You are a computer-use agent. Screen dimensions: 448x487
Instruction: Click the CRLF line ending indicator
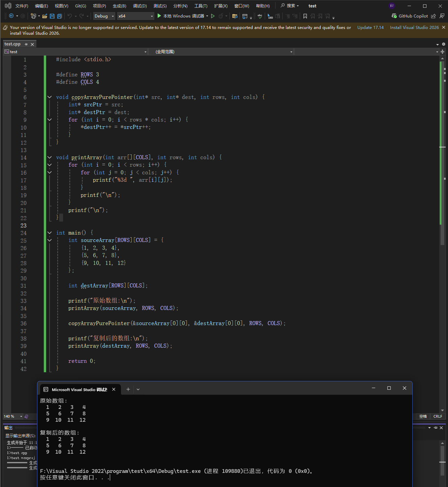[438, 416]
